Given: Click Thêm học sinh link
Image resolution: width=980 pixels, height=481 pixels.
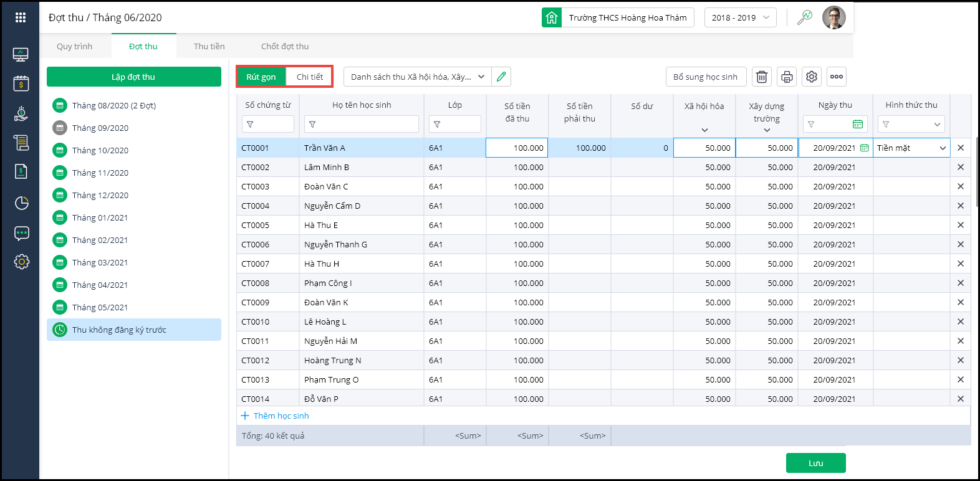Looking at the screenshot, I should tap(281, 416).
